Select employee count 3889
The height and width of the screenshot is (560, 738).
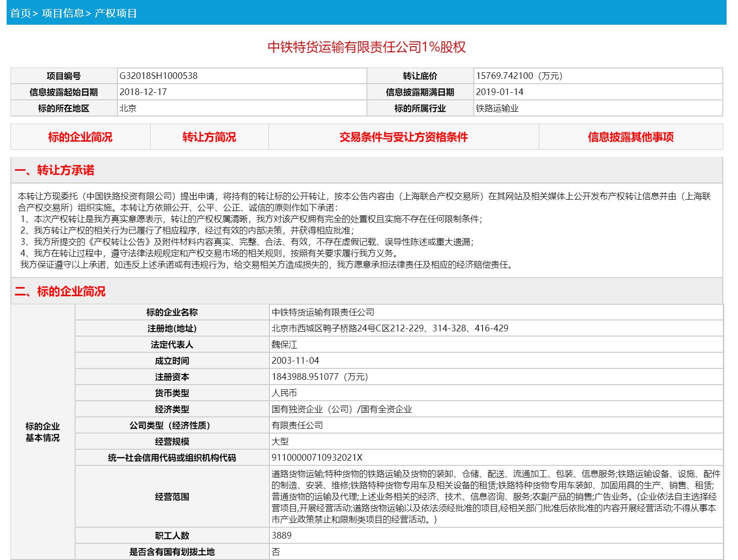281,536
